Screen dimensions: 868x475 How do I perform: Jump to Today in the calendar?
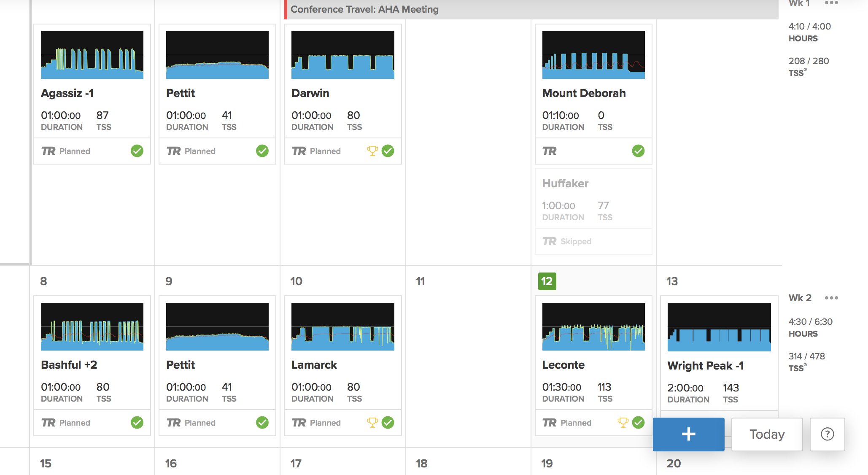coord(767,434)
